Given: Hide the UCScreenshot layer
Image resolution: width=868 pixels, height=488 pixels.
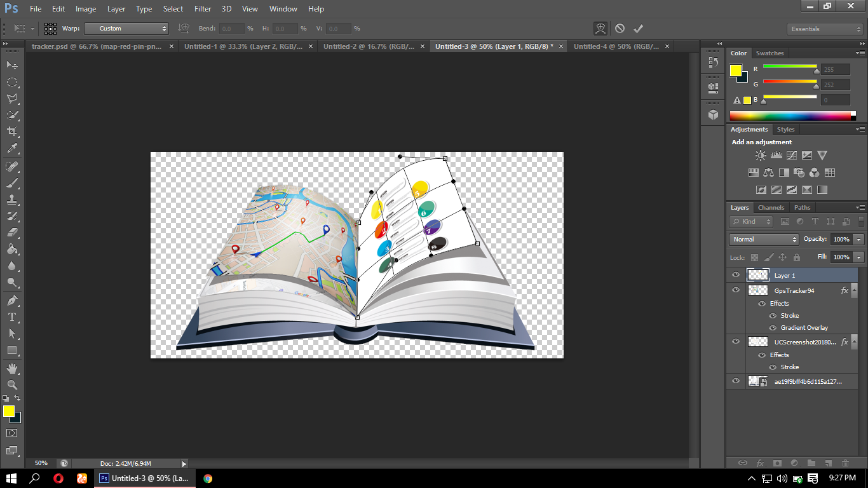Looking at the screenshot, I should 736,342.
